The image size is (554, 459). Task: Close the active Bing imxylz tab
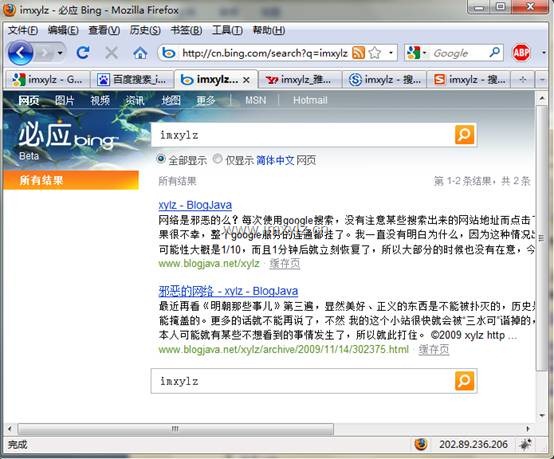(246, 80)
